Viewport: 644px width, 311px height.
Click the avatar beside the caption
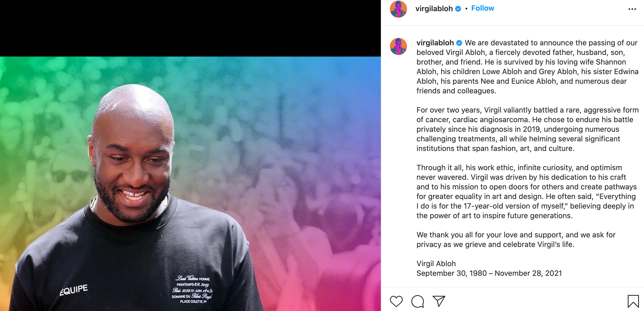click(x=398, y=46)
